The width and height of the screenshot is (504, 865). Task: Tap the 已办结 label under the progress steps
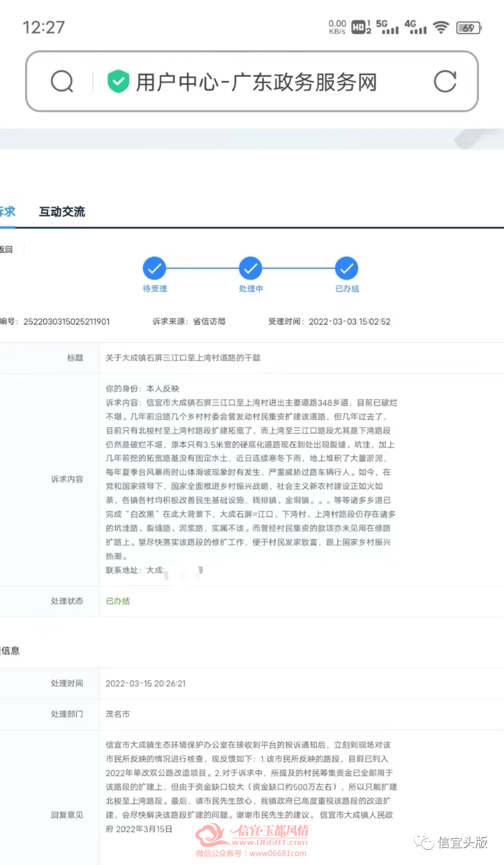[x=347, y=289]
